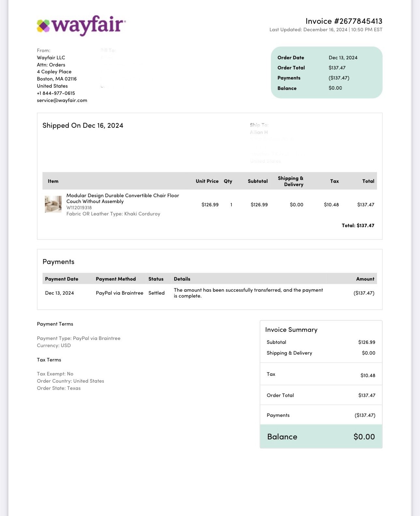This screenshot has width=420, height=516.
Task: Click the Amount column header
Action: click(365, 279)
